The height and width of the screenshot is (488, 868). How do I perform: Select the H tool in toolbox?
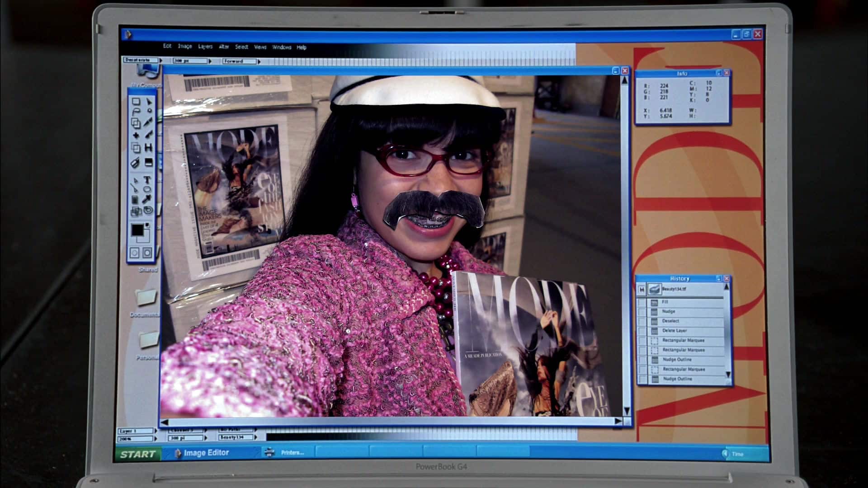coord(148,147)
